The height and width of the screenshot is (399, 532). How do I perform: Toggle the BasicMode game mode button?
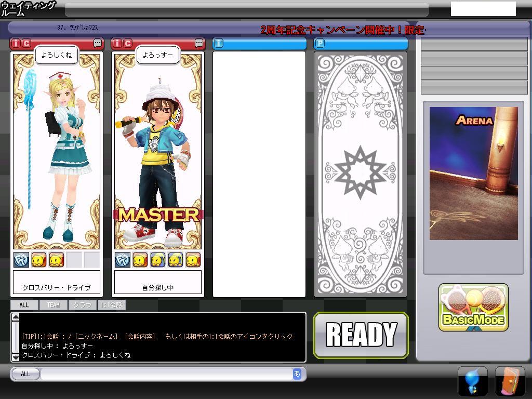[x=473, y=308]
